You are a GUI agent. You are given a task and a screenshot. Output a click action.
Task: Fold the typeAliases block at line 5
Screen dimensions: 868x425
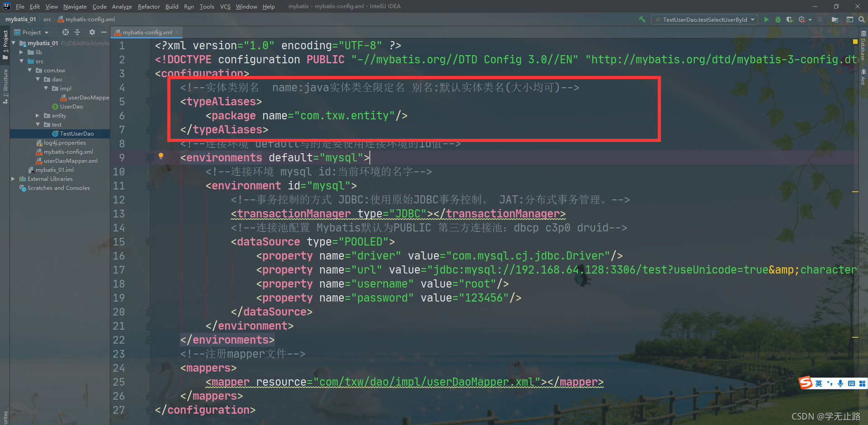point(150,102)
